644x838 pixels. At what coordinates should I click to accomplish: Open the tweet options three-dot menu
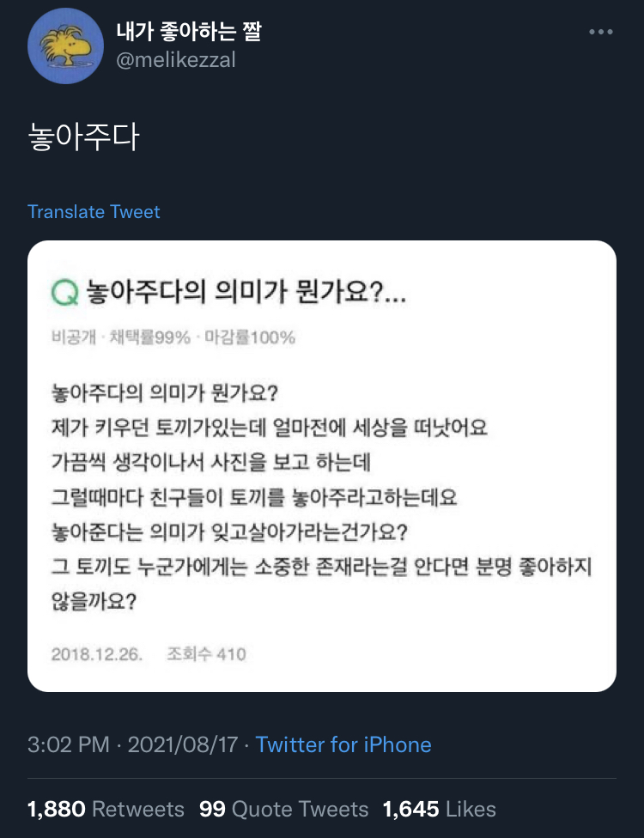point(600,31)
